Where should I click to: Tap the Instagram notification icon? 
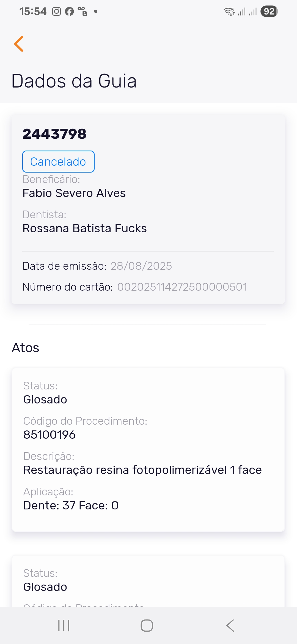coord(56,12)
